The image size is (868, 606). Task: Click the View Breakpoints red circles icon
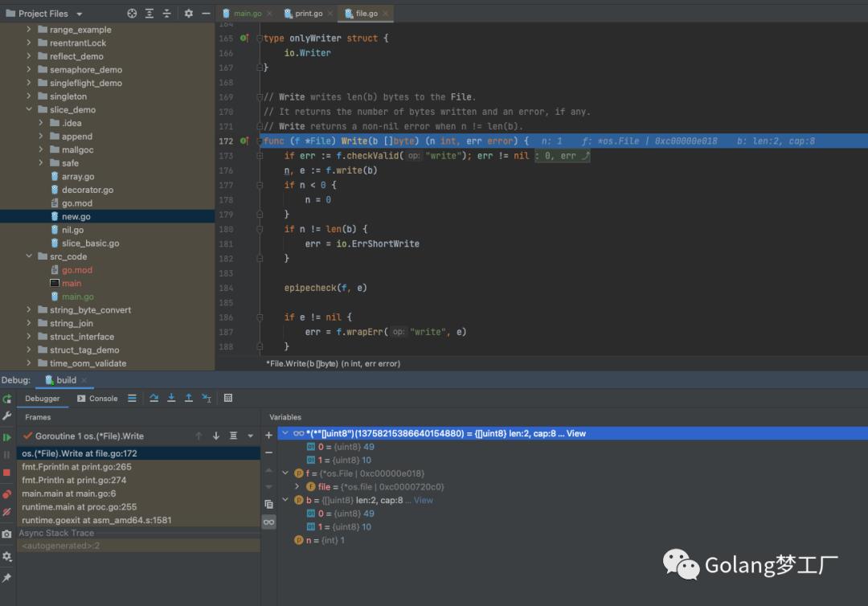(7, 493)
